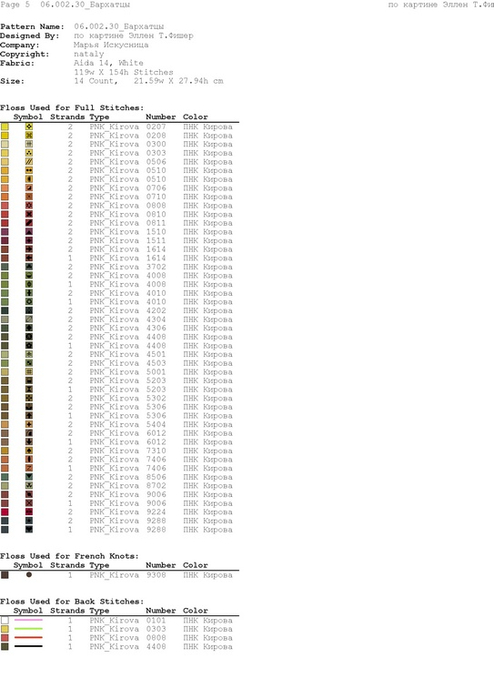Click the dark swatch in the French Knots 9308 row

[5, 575]
